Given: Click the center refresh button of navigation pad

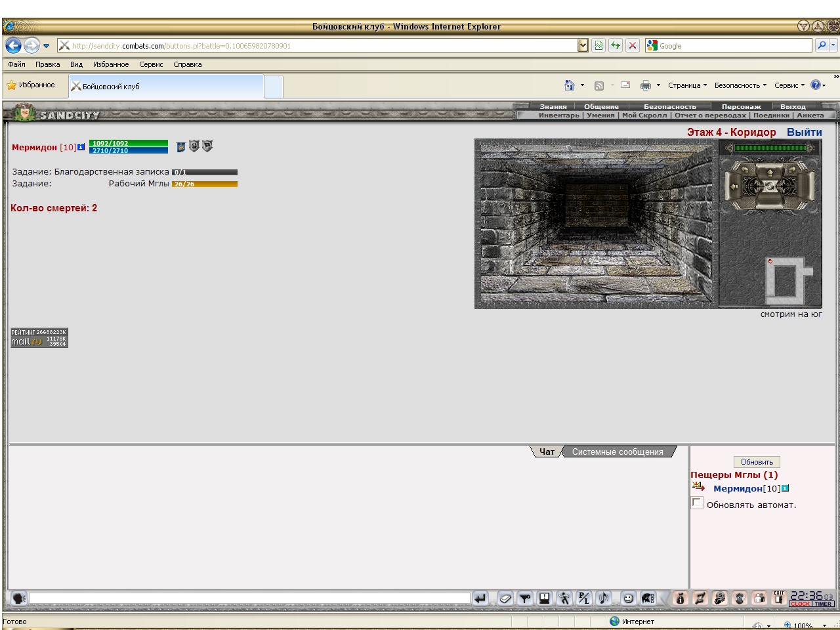Looking at the screenshot, I should coord(770,186).
